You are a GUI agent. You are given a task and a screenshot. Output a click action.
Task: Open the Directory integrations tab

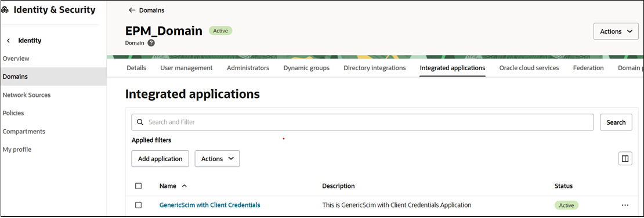pyautogui.click(x=375, y=68)
